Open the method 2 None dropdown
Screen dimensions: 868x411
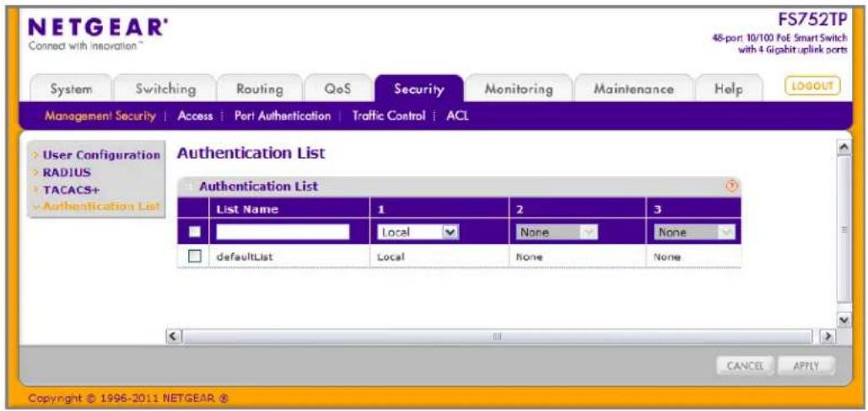click(x=558, y=232)
